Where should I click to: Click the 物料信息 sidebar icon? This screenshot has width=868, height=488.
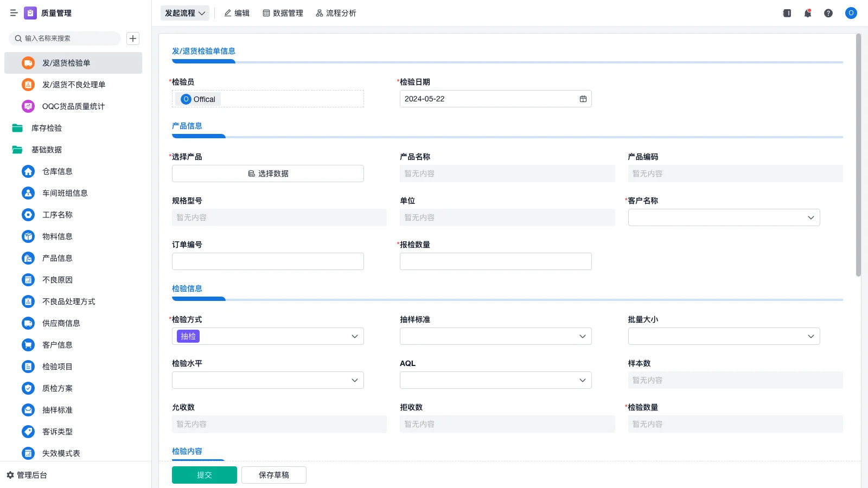28,236
